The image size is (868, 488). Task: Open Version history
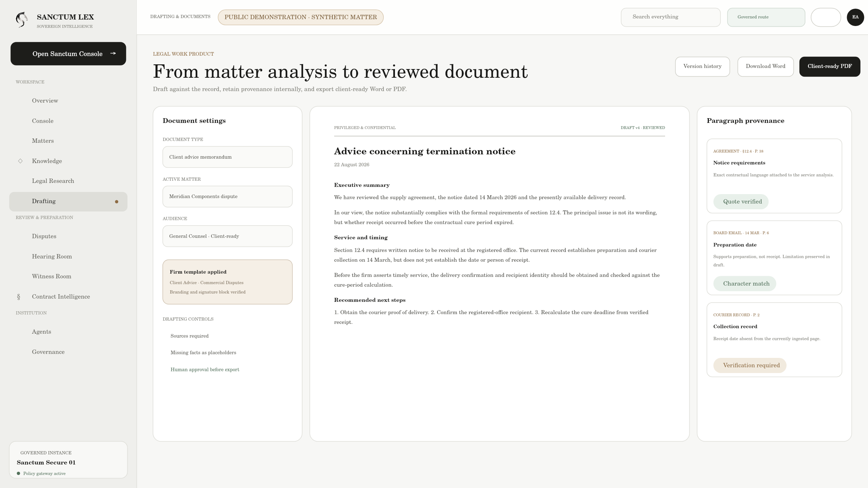702,67
